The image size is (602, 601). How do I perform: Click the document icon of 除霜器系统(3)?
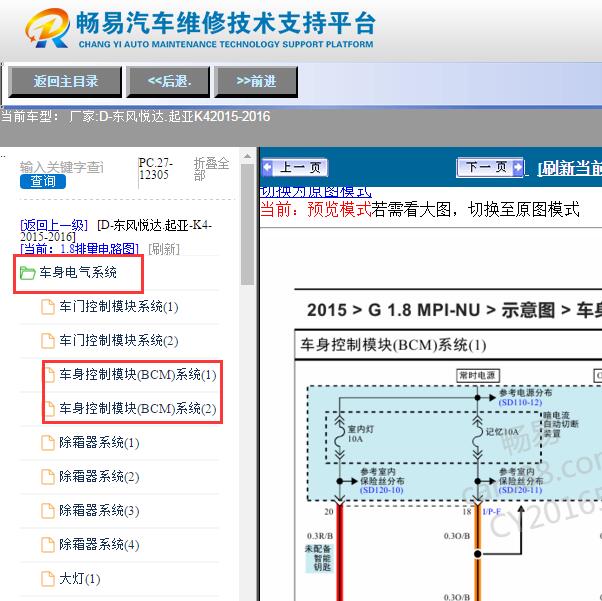point(48,511)
